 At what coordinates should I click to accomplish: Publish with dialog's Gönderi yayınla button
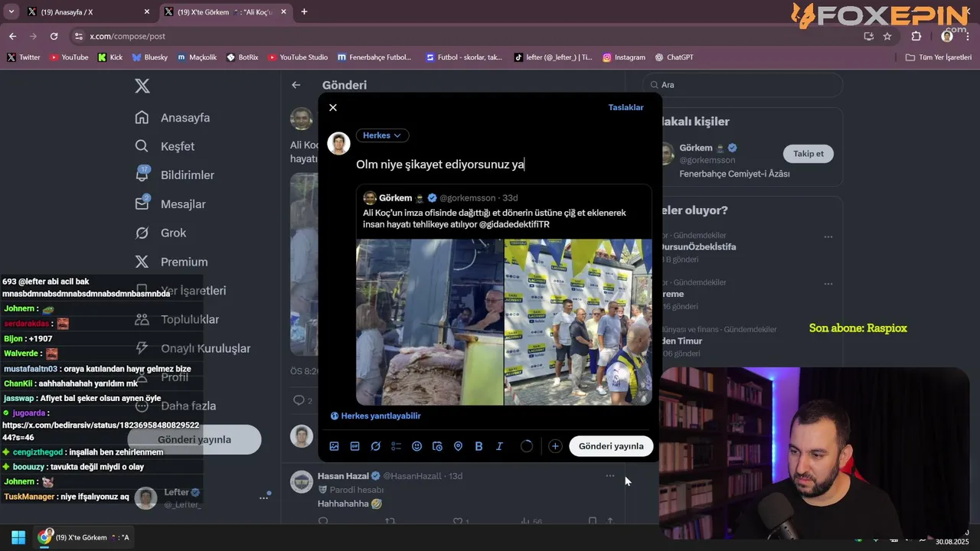coord(611,446)
